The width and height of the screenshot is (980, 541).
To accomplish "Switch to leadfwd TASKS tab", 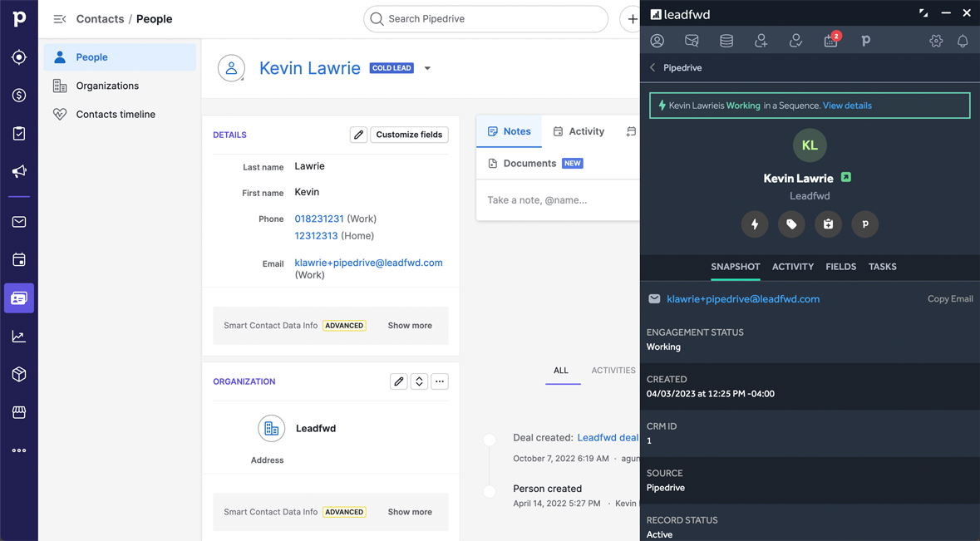I will coord(883,267).
